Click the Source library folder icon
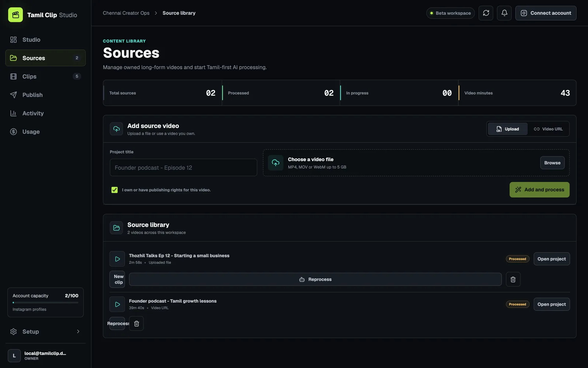Image resolution: width=588 pixels, height=368 pixels. [x=116, y=228]
